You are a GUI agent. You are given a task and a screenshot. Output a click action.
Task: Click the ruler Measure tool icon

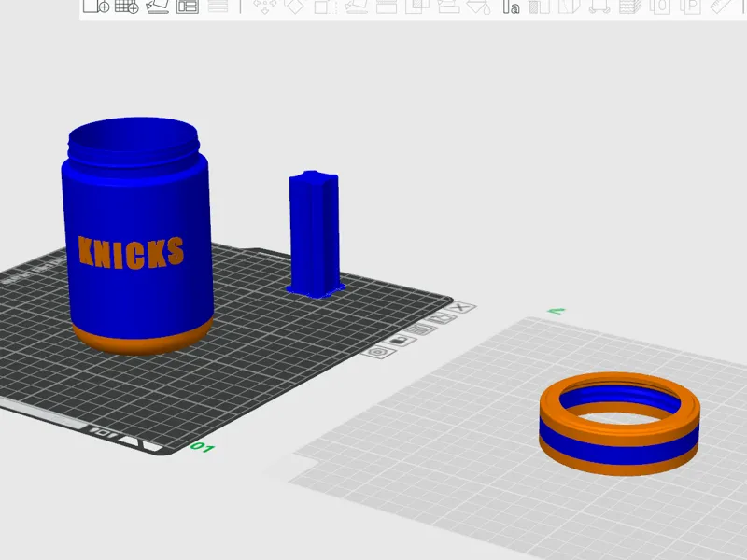click(x=722, y=7)
